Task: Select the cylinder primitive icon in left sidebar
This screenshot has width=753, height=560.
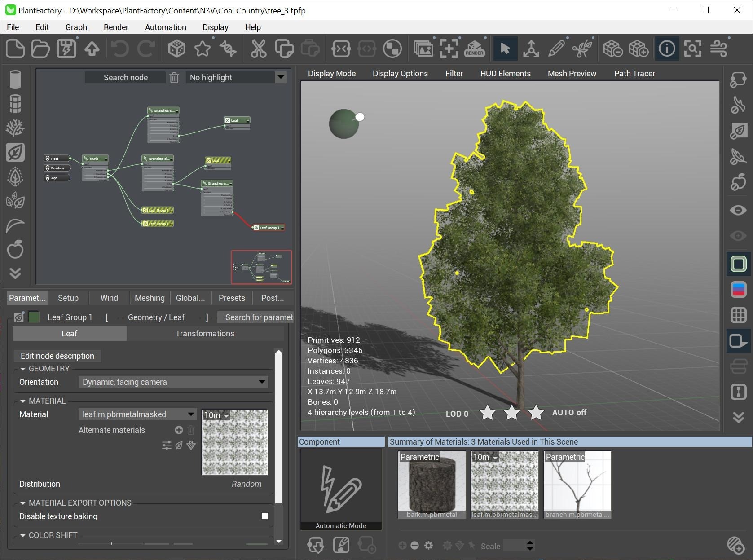Action: [15, 79]
